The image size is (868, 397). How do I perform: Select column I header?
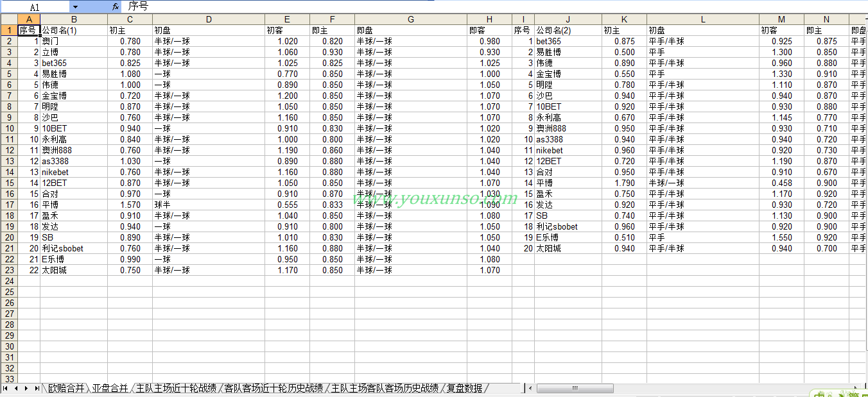coord(523,19)
